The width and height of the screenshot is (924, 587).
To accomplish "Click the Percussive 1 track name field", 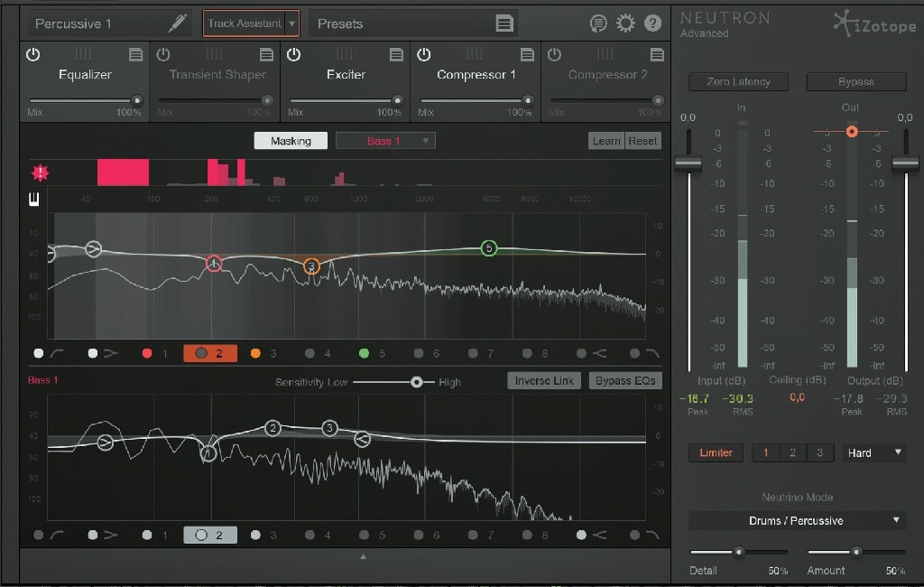I will [109, 23].
